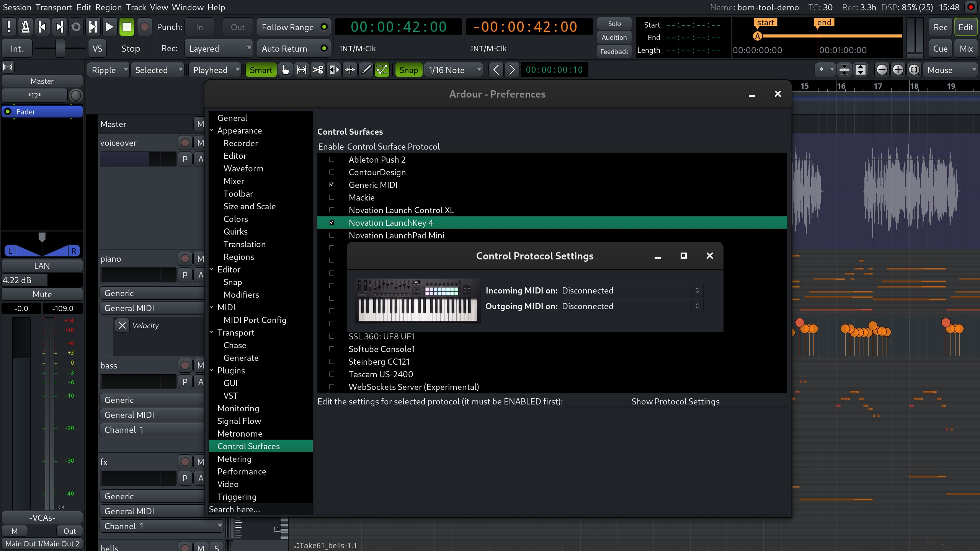The height and width of the screenshot is (551, 980).
Task: Collapse the Appearance tree section
Action: (212, 130)
